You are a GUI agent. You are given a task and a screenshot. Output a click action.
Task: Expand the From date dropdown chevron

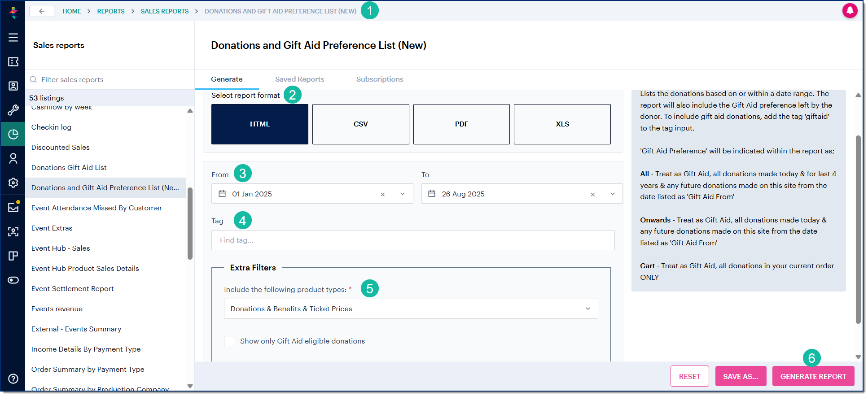click(x=403, y=194)
